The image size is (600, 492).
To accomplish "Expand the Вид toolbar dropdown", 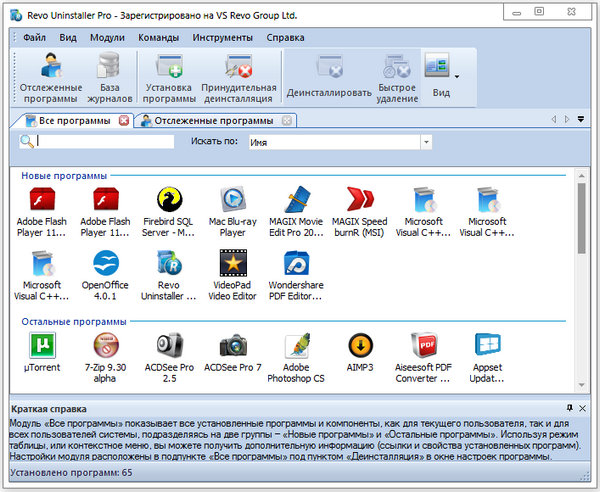I will tap(457, 76).
